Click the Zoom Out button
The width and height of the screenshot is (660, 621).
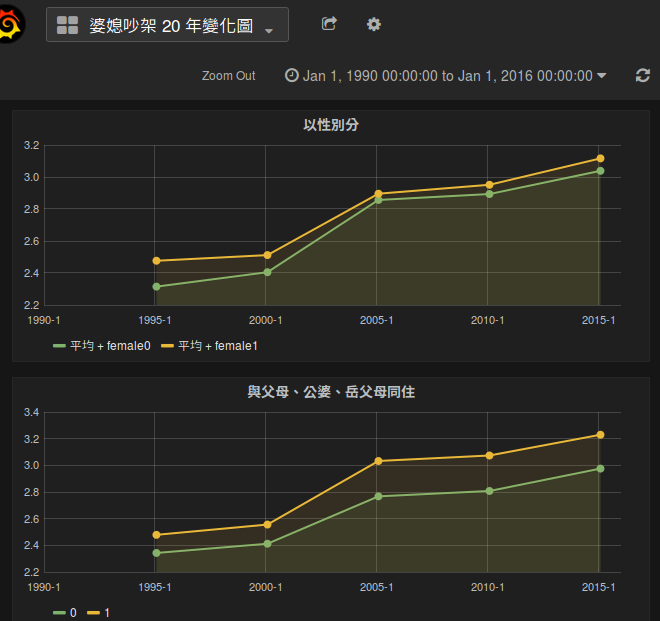click(x=228, y=76)
